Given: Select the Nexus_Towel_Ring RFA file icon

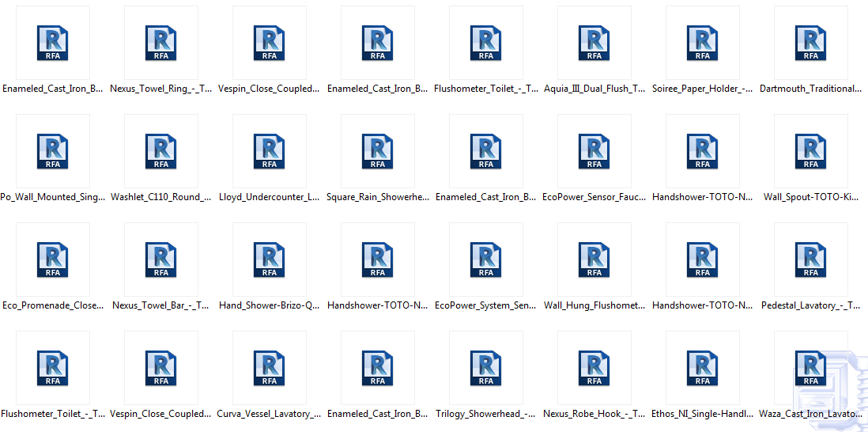Looking at the screenshot, I should 161,43.
